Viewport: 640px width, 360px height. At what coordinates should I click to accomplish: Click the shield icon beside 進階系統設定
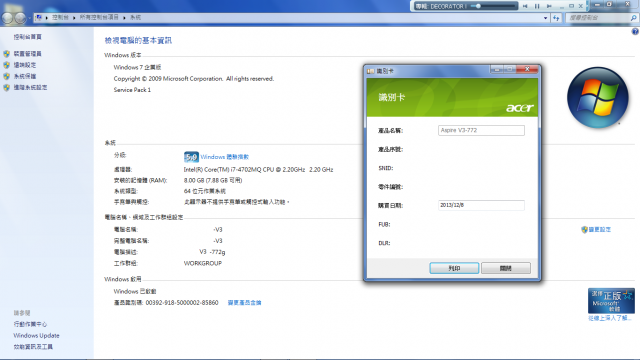pos(7,87)
